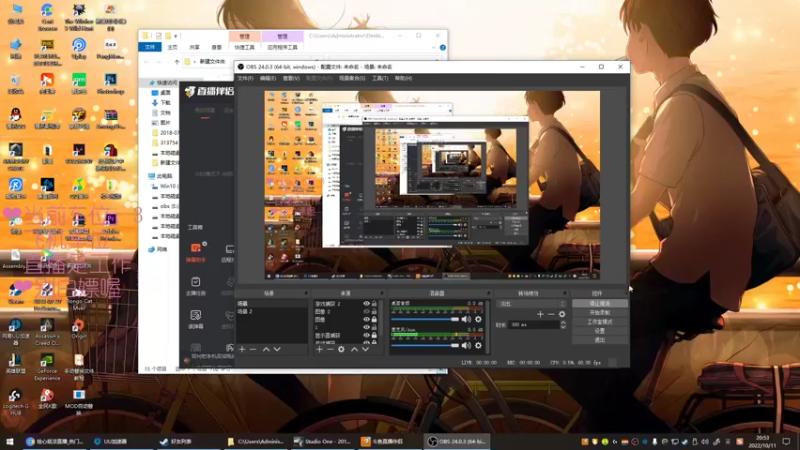Remove the selected source with minus icon
The image size is (800, 450).
coord(330,349)
